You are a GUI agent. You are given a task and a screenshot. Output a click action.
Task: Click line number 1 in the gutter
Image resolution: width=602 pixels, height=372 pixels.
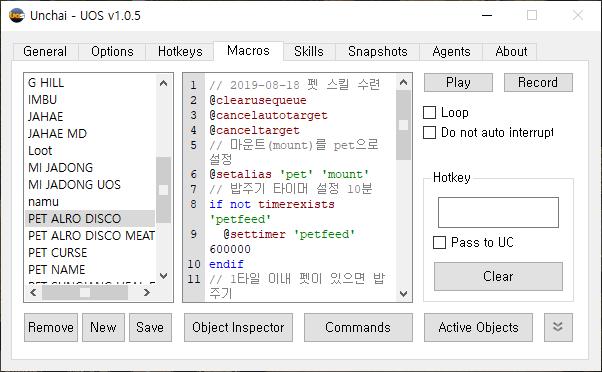coord(194,85)
